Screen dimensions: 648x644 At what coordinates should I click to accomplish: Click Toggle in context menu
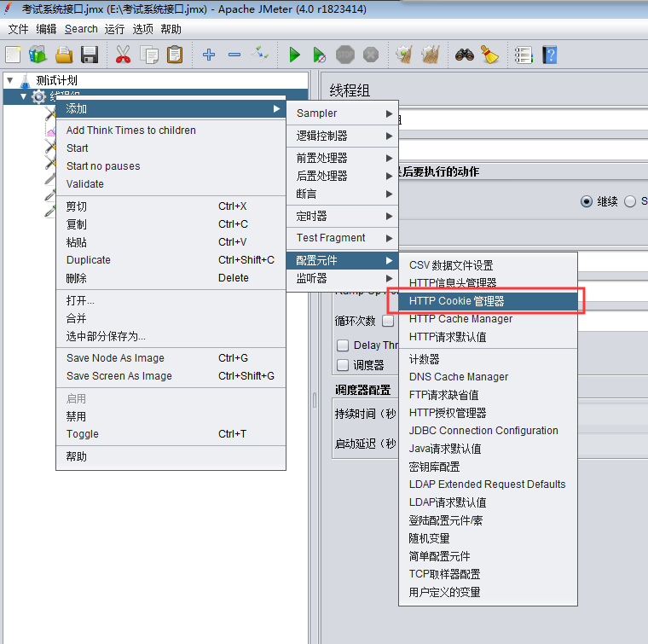click(x=171, y=434)
